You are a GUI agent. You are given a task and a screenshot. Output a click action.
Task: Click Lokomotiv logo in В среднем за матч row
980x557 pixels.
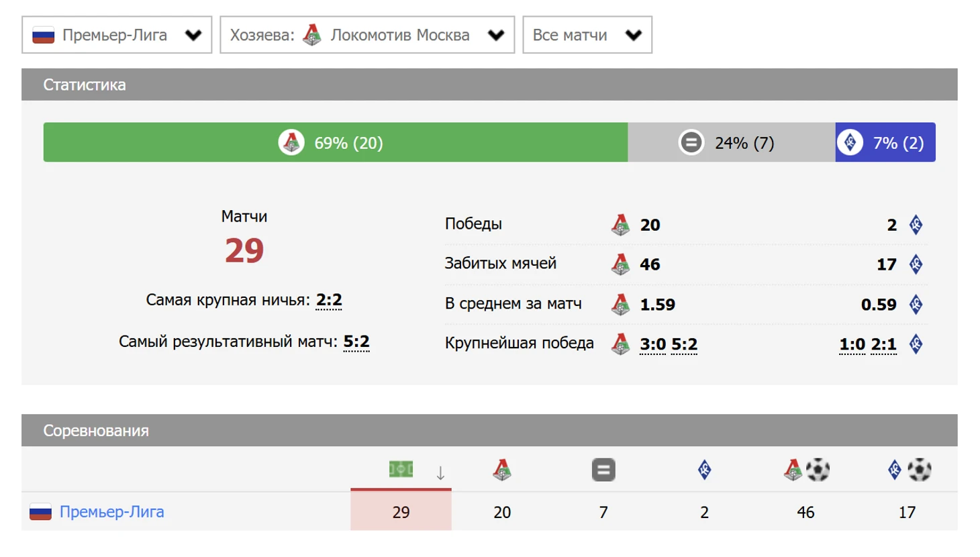(x=621, y=305)
